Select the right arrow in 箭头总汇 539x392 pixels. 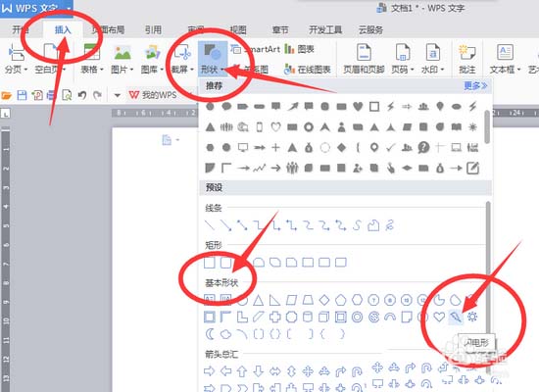pyautogui.click(x=209, y=371)
